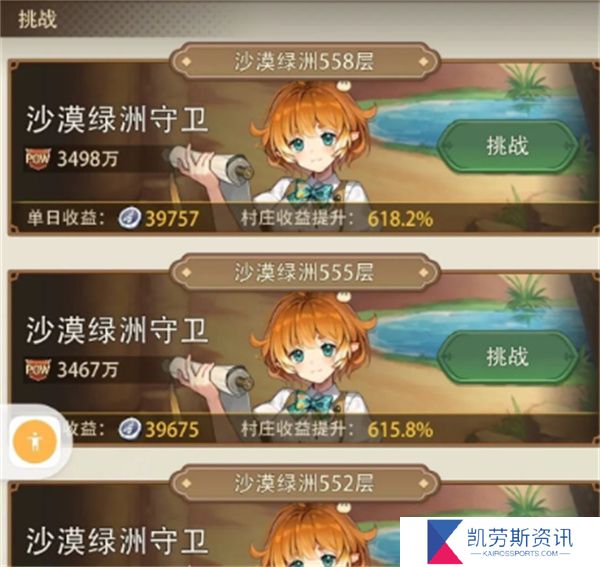Tap the right diamond ornament on 555层 banner

(x=424, y=272)
